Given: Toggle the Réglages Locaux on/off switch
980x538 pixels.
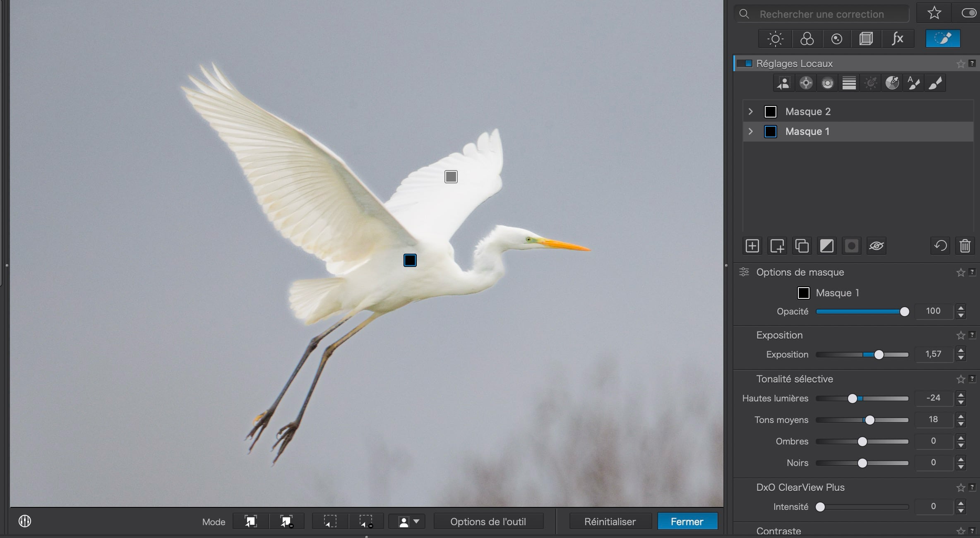Looking at the screenshot, I should click(745, 64).
